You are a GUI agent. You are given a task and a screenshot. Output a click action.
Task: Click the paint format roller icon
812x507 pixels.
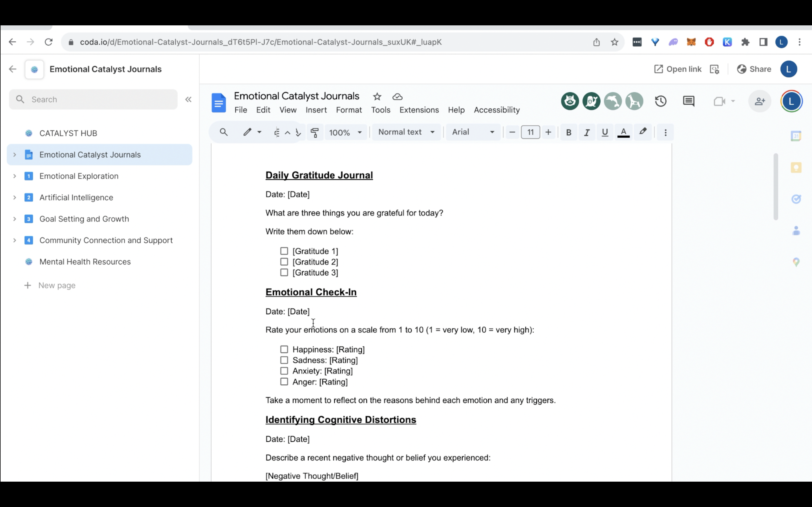[x=315, y=132]
